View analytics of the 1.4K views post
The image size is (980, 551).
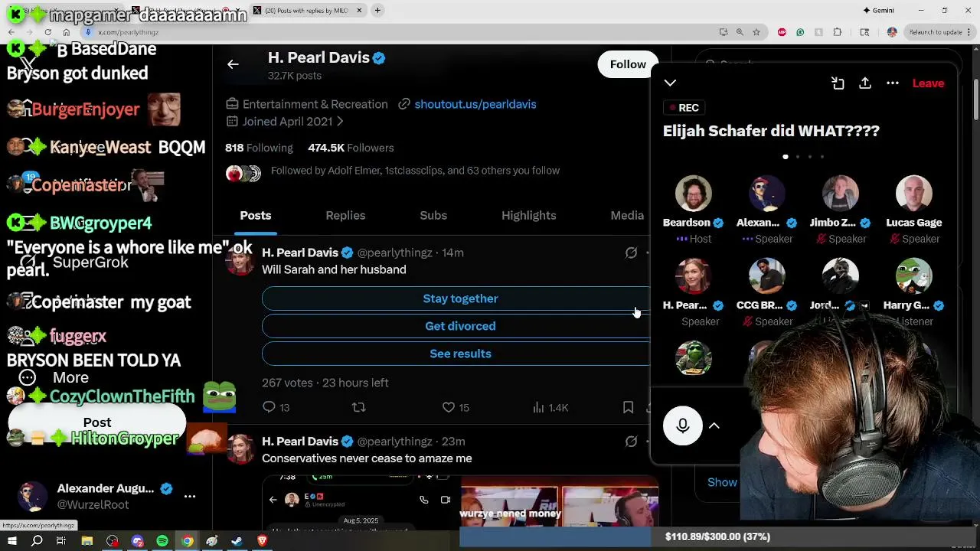pos(550,407)
